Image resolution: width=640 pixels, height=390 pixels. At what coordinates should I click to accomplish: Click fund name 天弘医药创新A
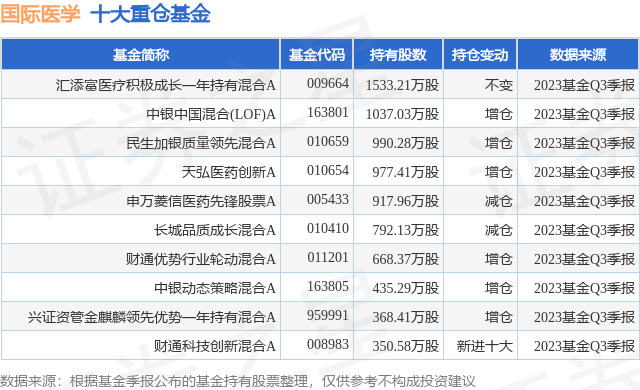tap(229, 172)
